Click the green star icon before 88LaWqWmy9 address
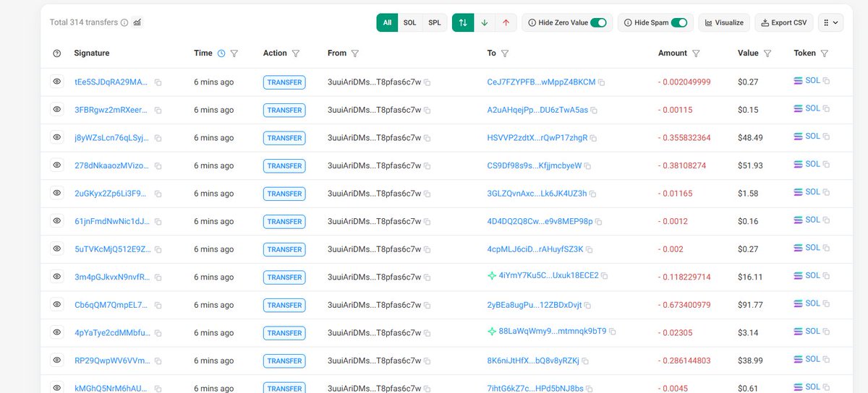The height and width of the screenshot is (393, 868). tap(492, 332)
